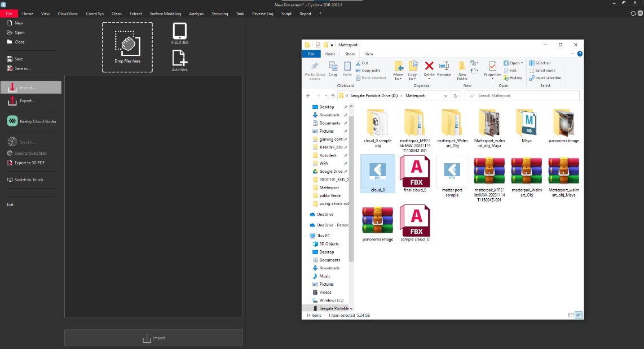Click the Drop files here area
Screen dimensions: 644x349
[127, 47]
